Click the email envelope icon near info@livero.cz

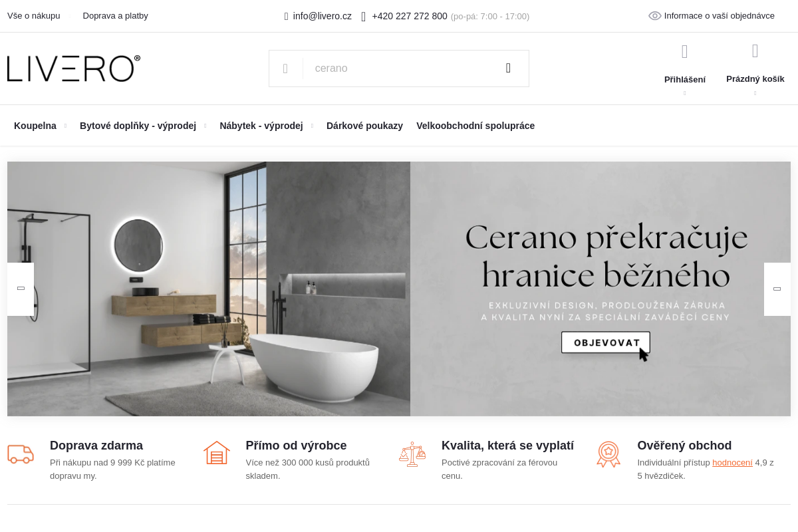click(x=287, y=16)
